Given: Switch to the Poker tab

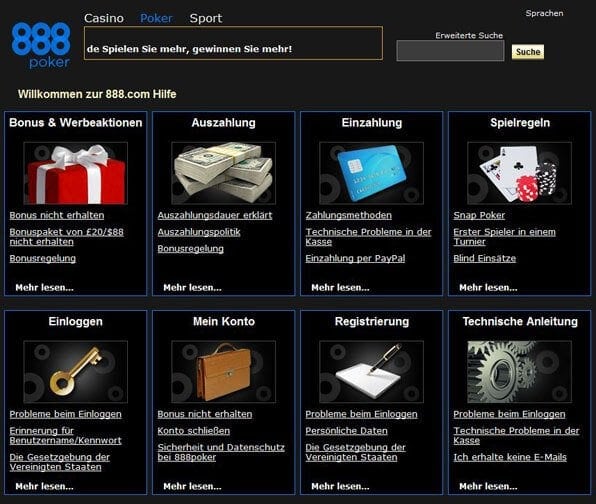Looking at the screenshot, I should click(x=156, y=18).
